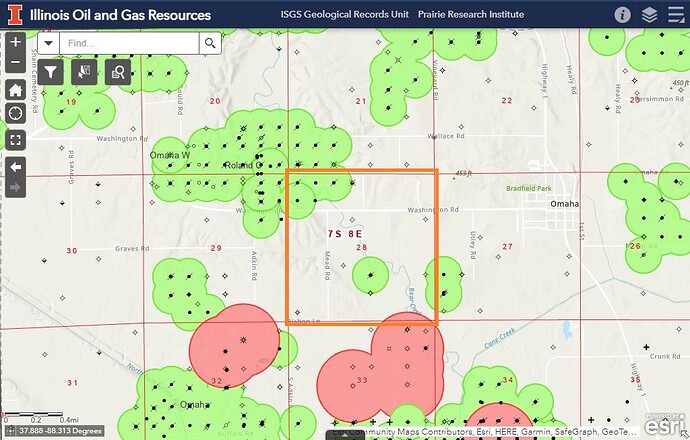This screenshot has width=690, height=440.
Task: Toggle full screen map view
Action: point(15,140)
